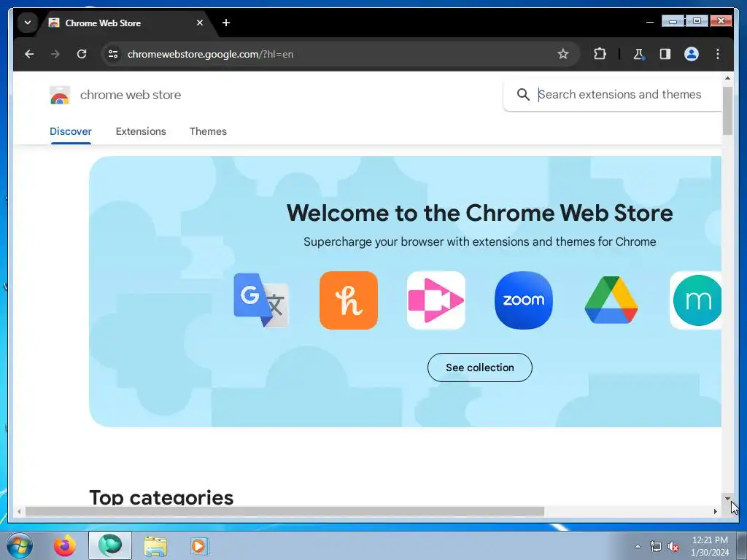
Task: Click the 'Top categories' heading
Action: [161, 497]
